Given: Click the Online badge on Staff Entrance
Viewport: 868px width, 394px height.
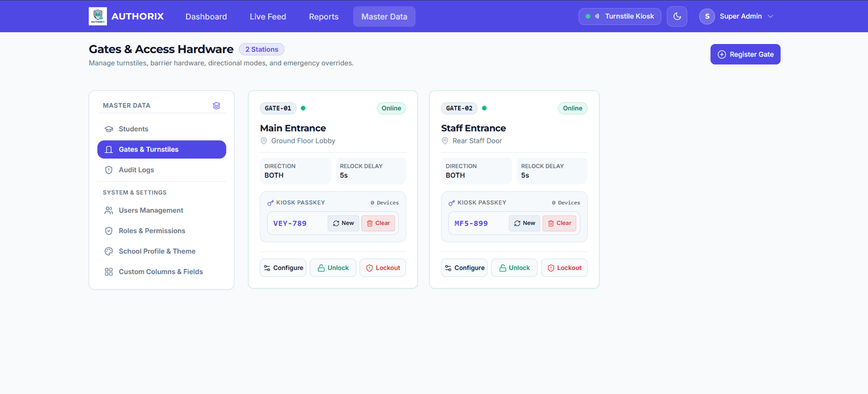Looking at the screenshot, I should 572,108.
